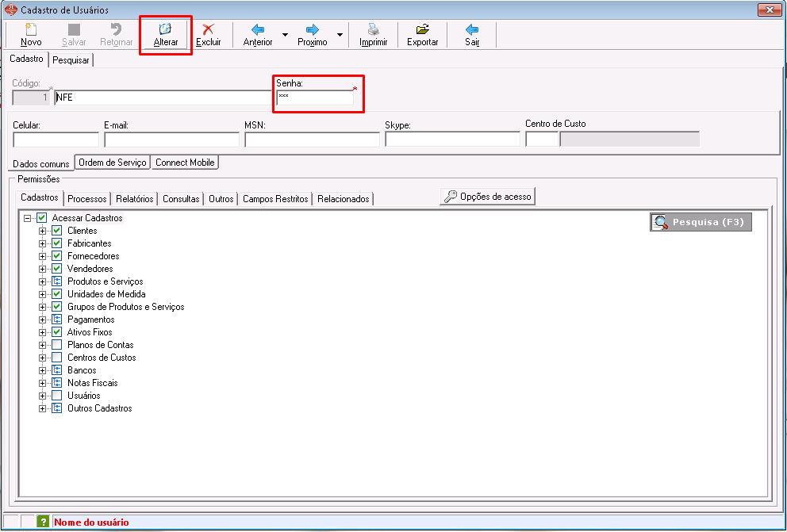
Task: Toggle Grupos de Produtos e Serviços checkbox
Action: point(56,307)
